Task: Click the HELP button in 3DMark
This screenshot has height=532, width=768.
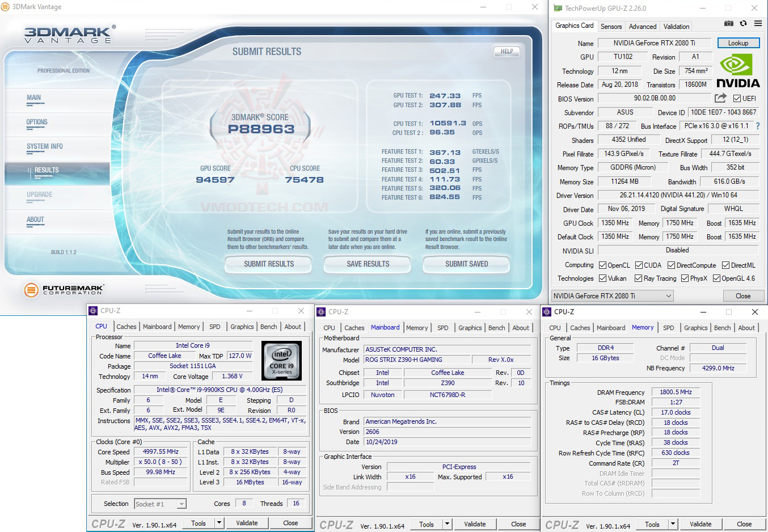Action: 507,52
